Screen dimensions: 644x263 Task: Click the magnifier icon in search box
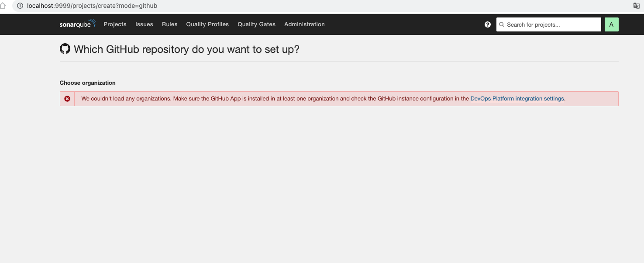pos(502,25)
